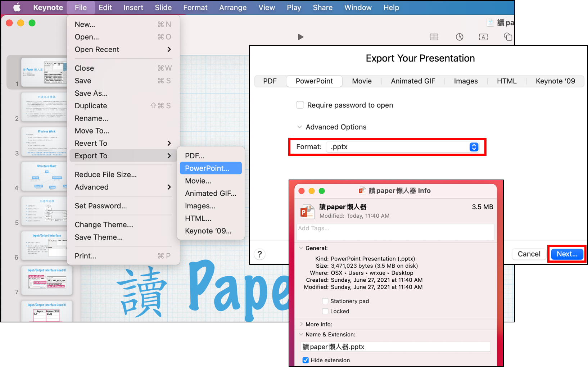Insert a chart from the toolbar
Image resolution: width=588 pixels, height=367 pixels.
point(460,37)
